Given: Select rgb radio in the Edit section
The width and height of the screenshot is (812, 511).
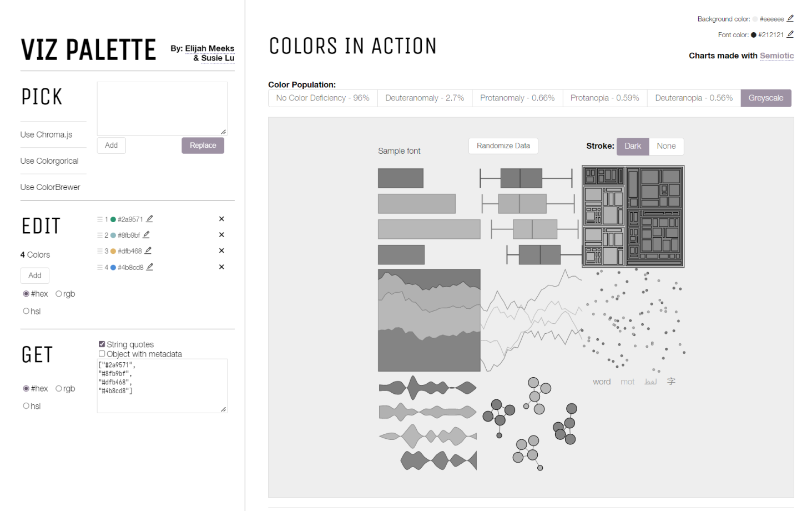Looking at the screenshot, I should coord(59,294).
